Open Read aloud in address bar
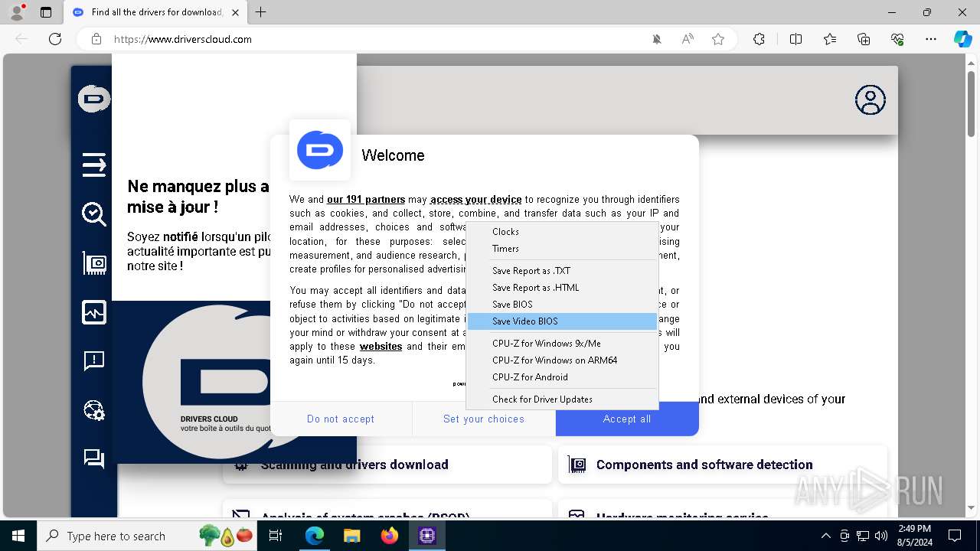Viewport: 980px width, 551px height. 688,39
